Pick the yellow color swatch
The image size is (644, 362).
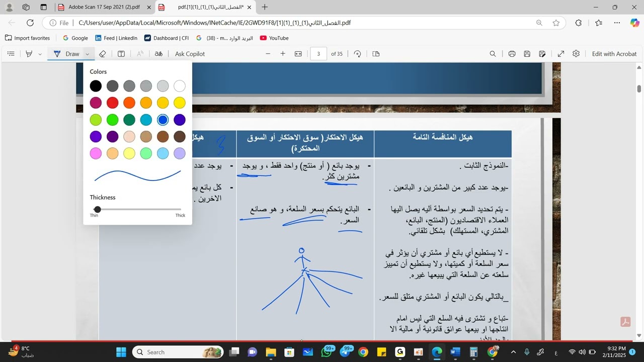click(180, 103)
